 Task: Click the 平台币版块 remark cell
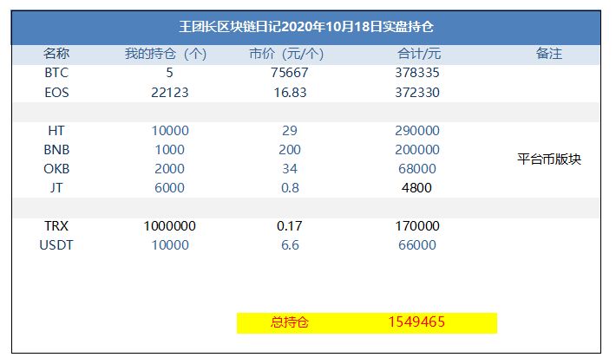[549, 159]
